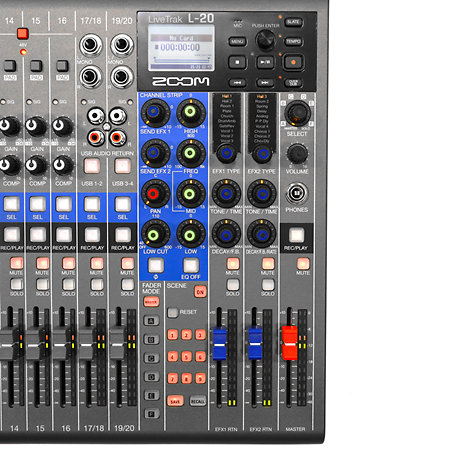Activate the SLATE mic button
The width and height of the screenshot is (450, 450).
point(293,22)
